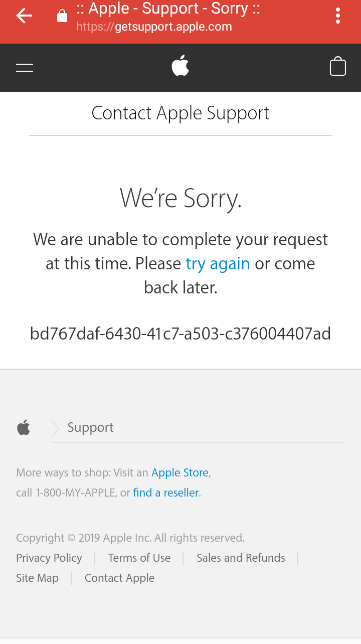Tap the browser back arrow
Image resolution: width=361 pixels, height=644 pixels.
click(x=24, y=17)
